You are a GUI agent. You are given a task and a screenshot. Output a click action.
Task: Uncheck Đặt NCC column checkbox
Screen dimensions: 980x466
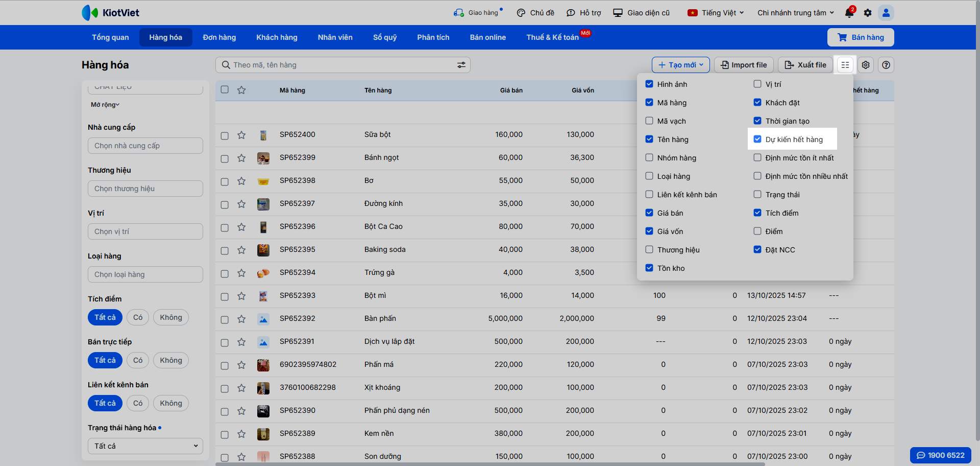757,249
